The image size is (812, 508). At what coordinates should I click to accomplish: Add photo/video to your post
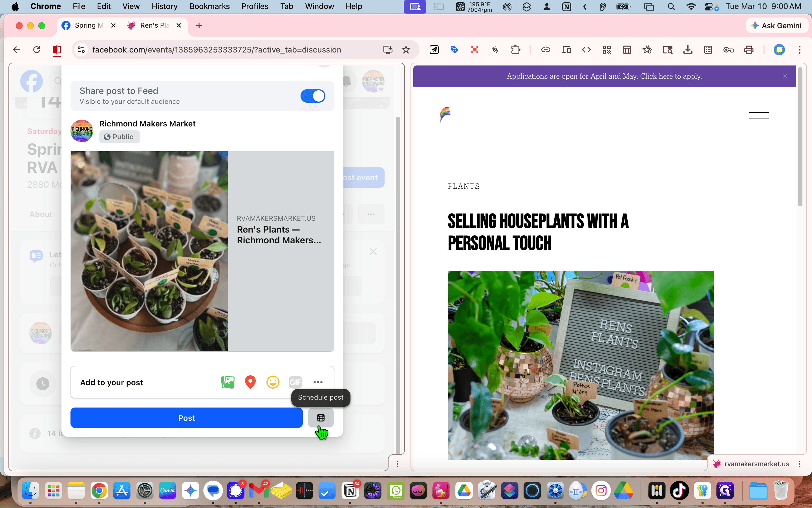(x=228, y=382)
